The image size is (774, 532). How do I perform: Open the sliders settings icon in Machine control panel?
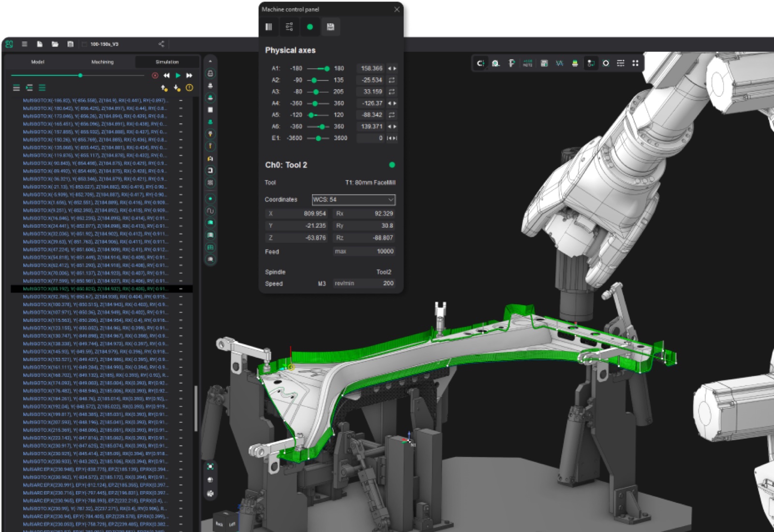[x=289, y=27]
